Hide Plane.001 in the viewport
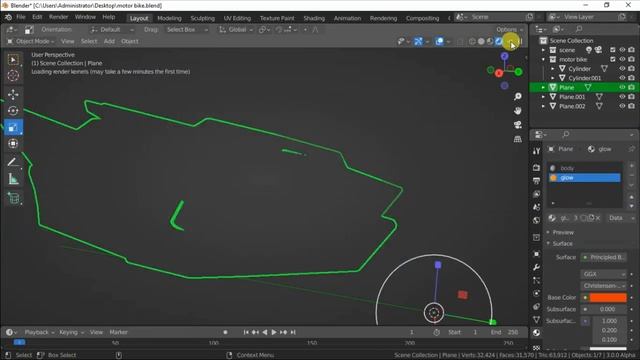Screen dimensions: 640x360 point(622,97)
